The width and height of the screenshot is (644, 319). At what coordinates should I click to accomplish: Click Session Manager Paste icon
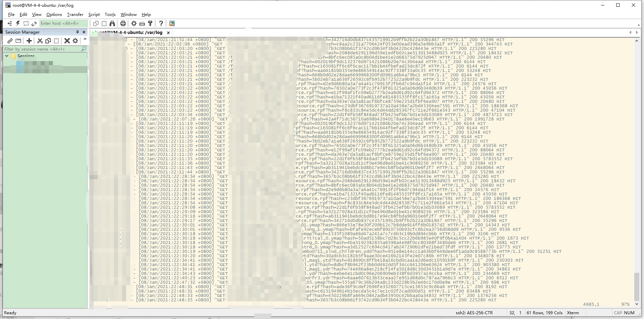[56, 41]
